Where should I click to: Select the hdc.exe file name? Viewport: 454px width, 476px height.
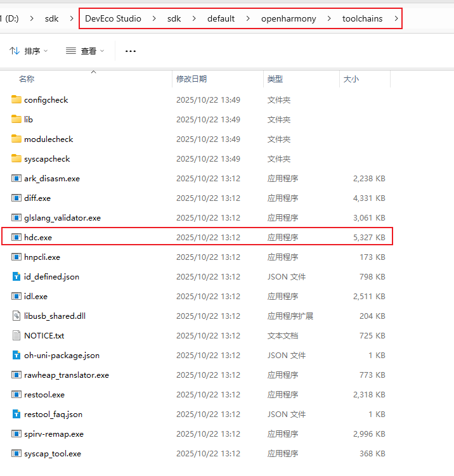click(x=38, y=238)
